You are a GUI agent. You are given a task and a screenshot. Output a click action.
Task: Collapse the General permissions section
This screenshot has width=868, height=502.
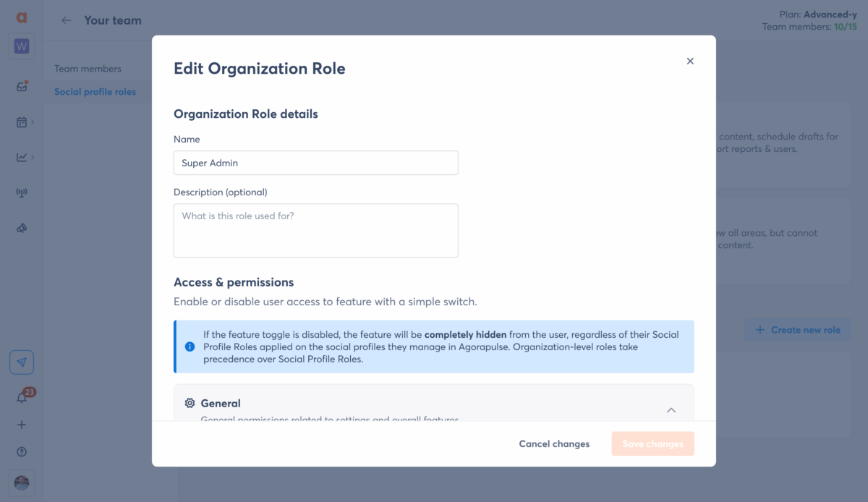click(x=671, y=410)
